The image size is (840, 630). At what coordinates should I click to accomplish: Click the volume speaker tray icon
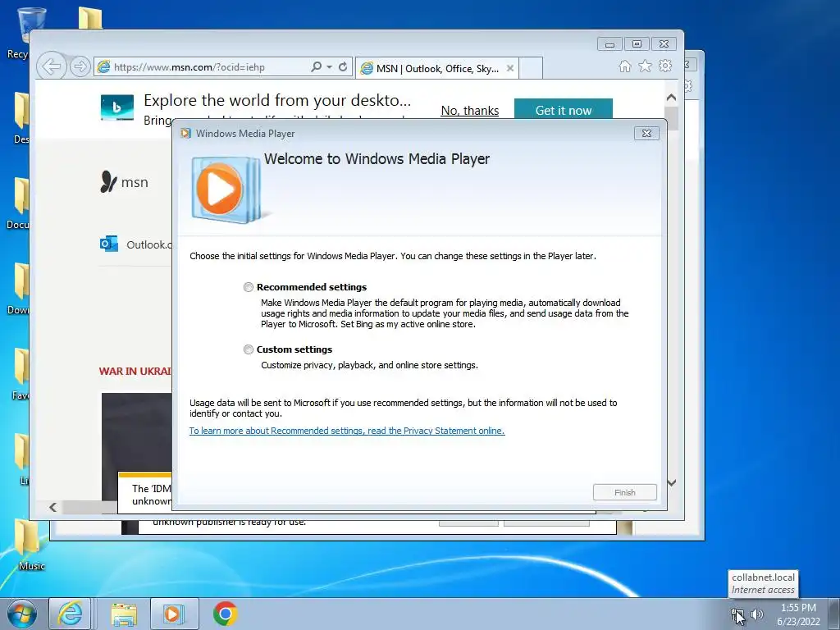point(756,614)
